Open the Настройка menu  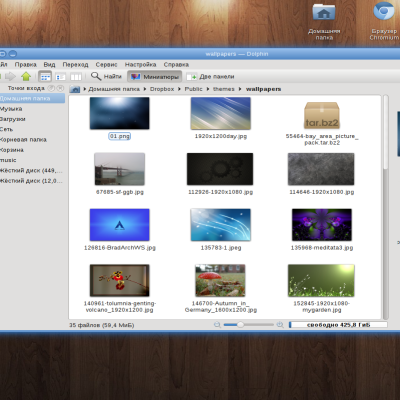click(140, 64)
